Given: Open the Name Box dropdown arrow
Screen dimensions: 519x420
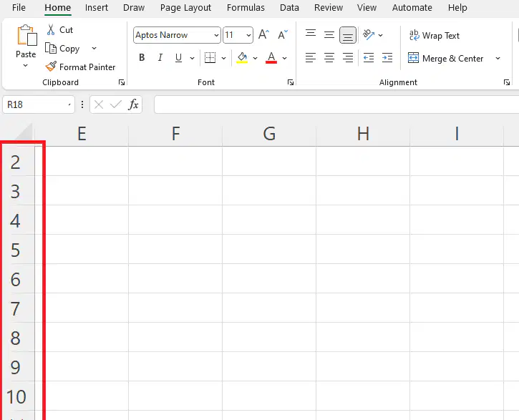Looking at the screenshot, I should (x=69, y=105).
